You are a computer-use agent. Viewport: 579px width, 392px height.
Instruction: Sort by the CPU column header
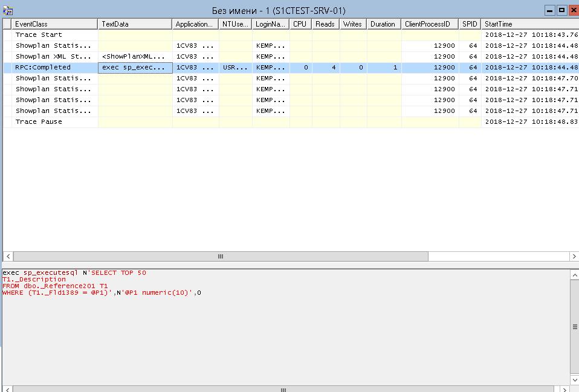coord(300,24)
